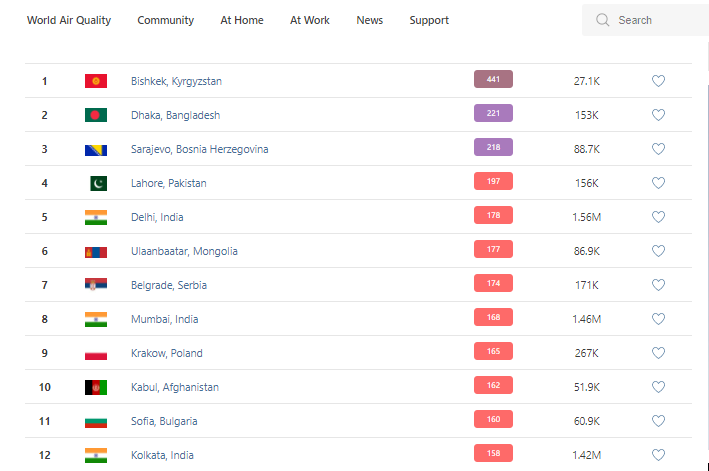Click the Bangladesh flag icon
709x471 pixels.
coord(96,115)
